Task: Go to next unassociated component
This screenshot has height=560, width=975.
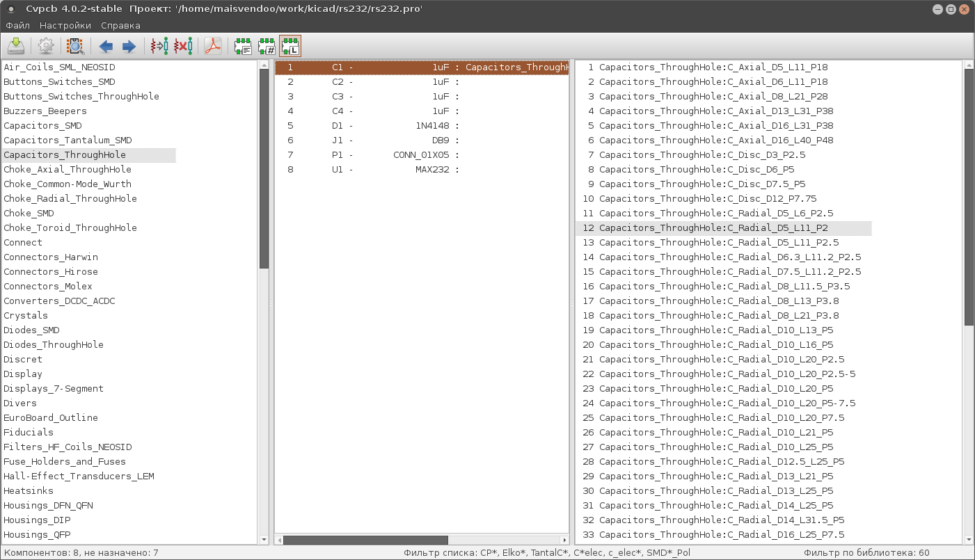Action: pyautogui.click(x=129, y=47)
